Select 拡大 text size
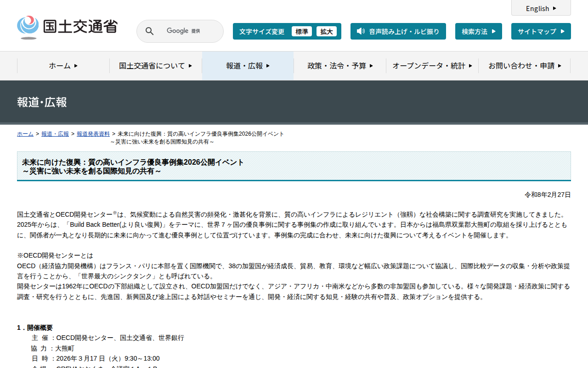588x368 pixels. point(327,31)
